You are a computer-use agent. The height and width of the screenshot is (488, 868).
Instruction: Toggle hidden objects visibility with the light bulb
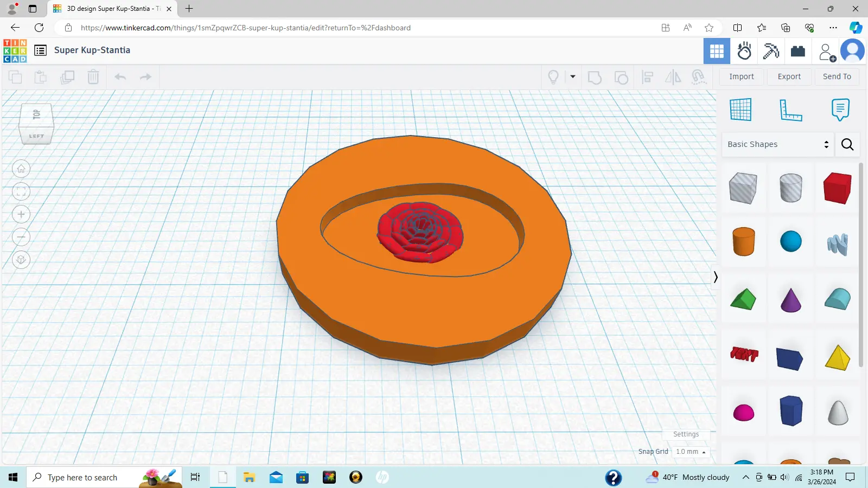click(553, 77)
